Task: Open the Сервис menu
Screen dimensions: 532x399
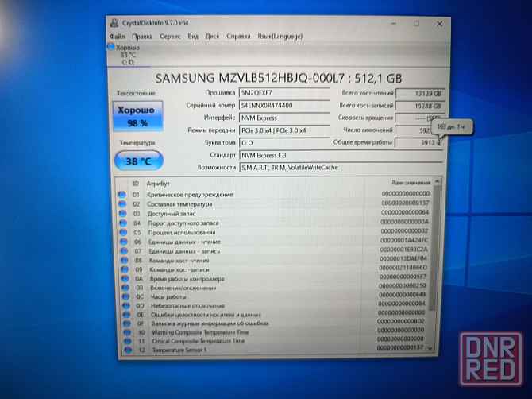Action: pos(170,36)
